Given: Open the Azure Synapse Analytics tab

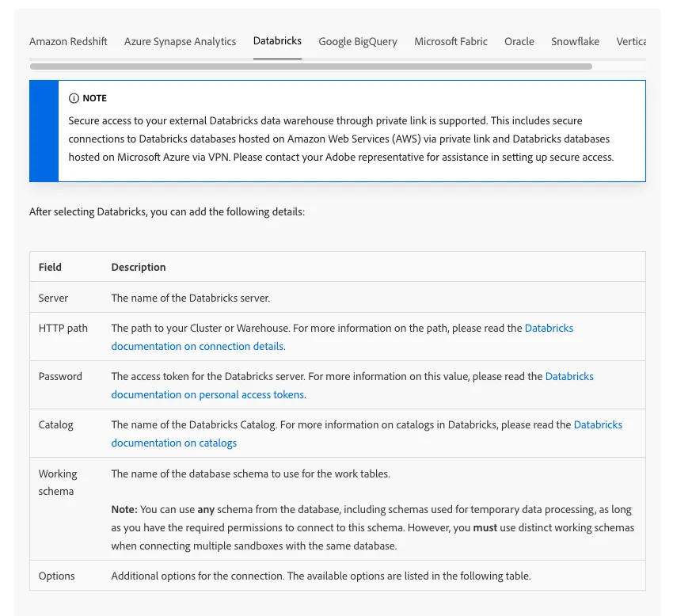Looking at the screenshot, I should (180, 42).
